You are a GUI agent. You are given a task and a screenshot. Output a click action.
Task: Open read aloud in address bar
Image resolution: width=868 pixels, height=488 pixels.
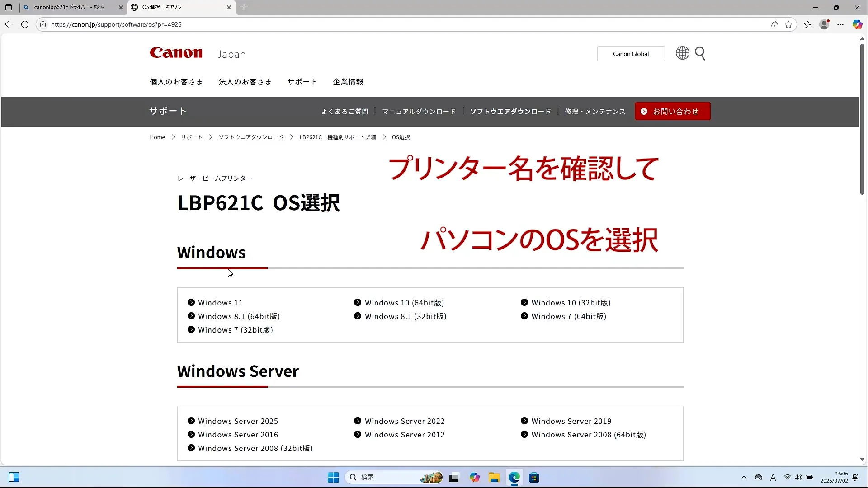[x=774, y=24]
